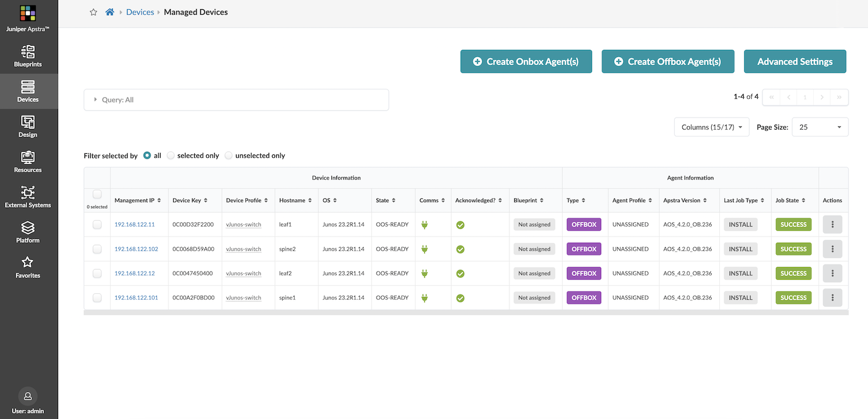
Task: Open the Resources section
Action: [28, 162]
